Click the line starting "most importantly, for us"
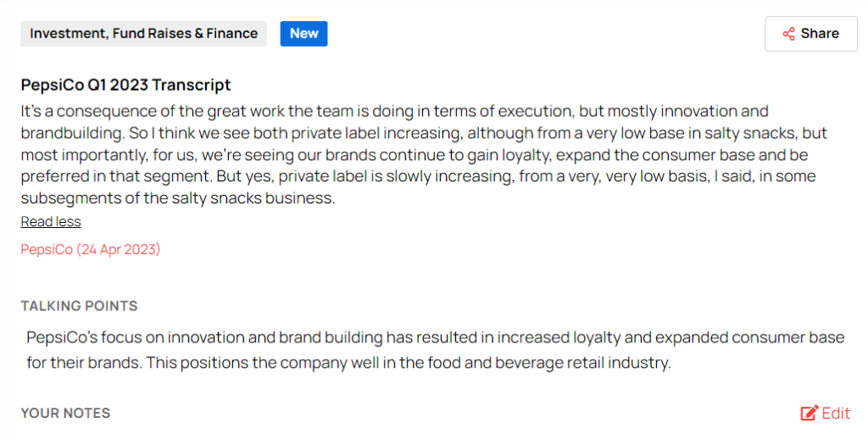 [x=415, y=156]
